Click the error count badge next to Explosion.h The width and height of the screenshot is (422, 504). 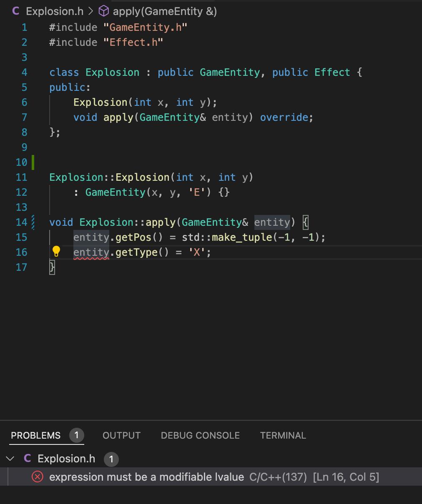(x=111, y=459)
